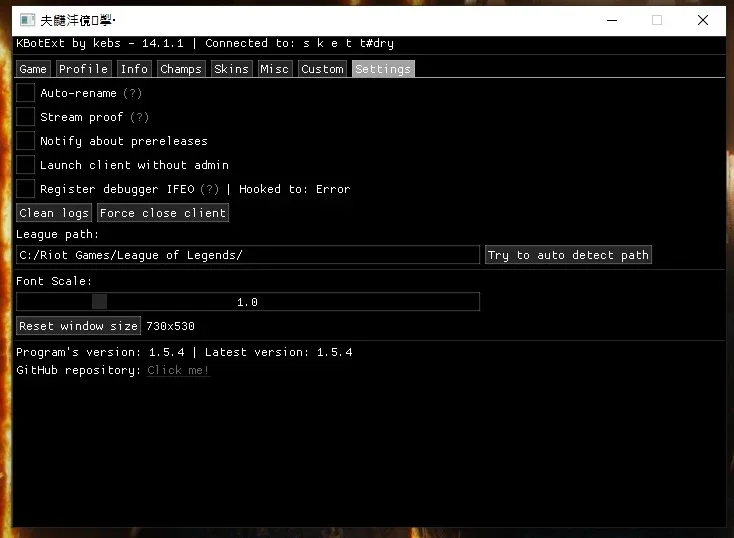The height and width of the screenshot is (538, 734).
Task: Minimize the KBotExt window
Action: pyautogui.click(x=612, y=20)
